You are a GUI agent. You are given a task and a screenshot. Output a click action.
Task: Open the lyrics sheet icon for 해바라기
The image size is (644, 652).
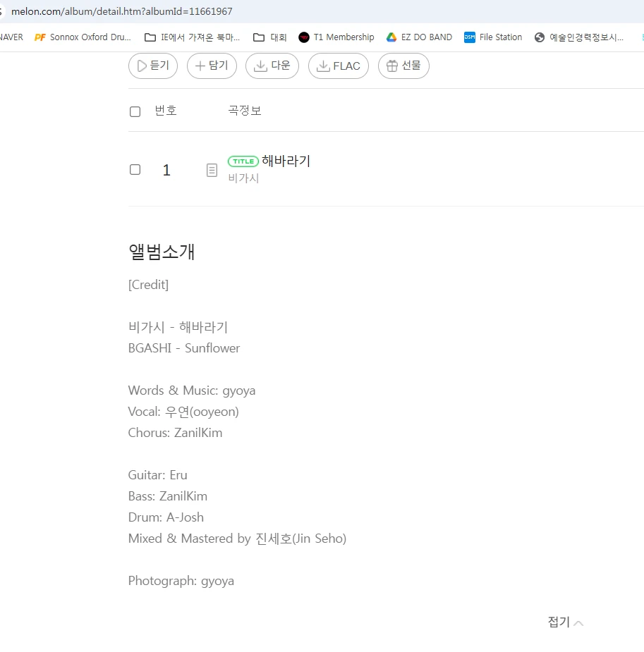[x=212, y=169]
